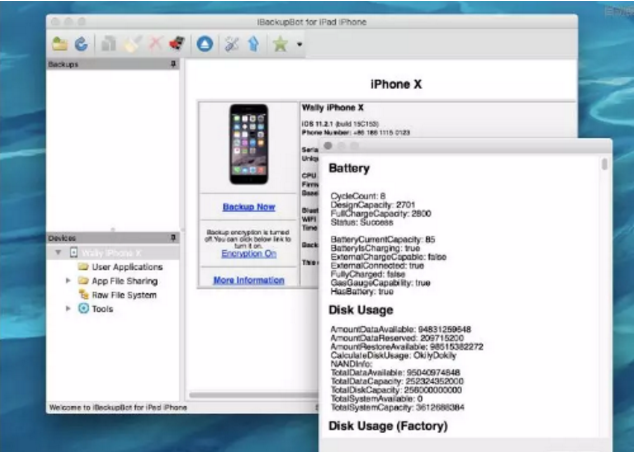Open dropdown arrow next to green star
The height and width of the screenshot is (452, 634).
click(x=299, y=44)
